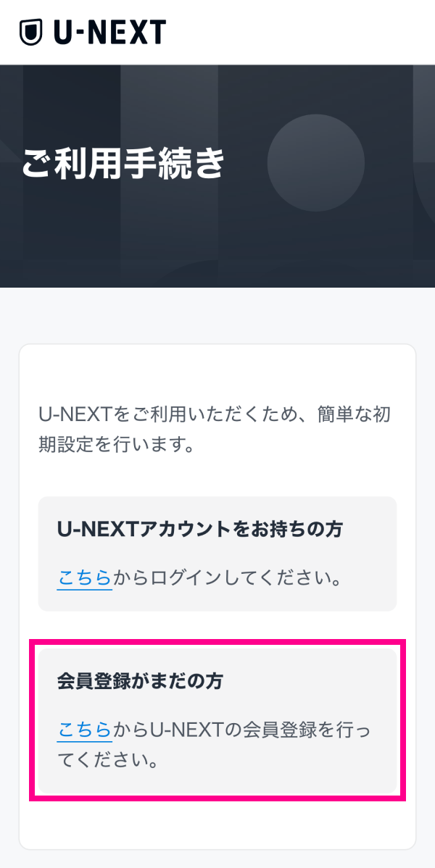This screenshot has width=435, height=868.
Task: Click empty space in the highlighted registration card
Action: coord(326,768)
